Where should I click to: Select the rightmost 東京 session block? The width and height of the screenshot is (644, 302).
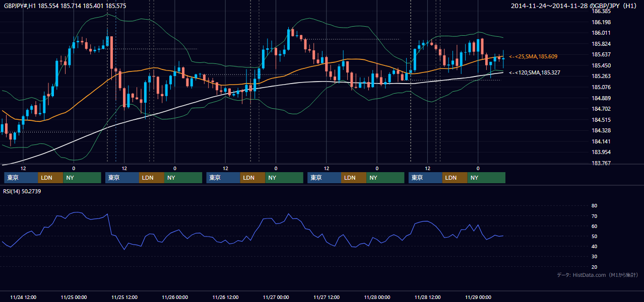click(425, 178)
